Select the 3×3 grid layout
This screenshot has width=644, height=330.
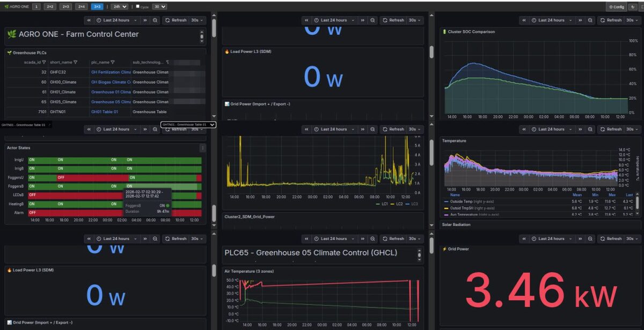pos(97,7)
